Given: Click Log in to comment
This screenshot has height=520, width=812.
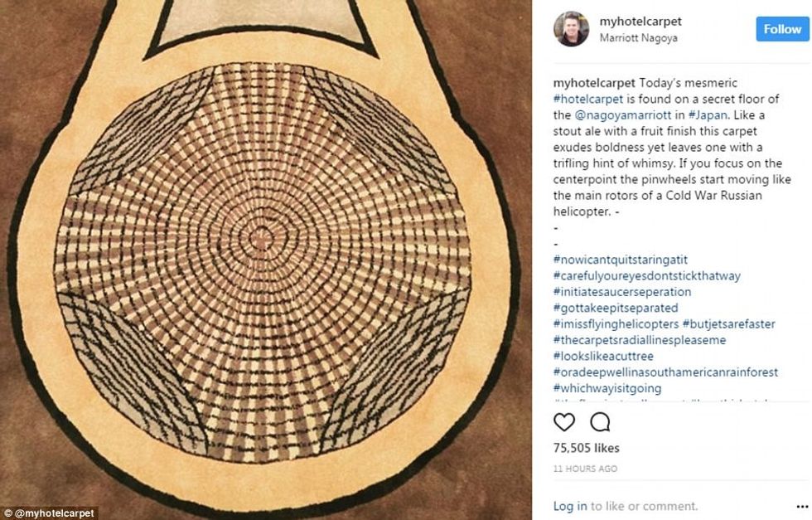Looking at the screenshot, I should coord(570,506).
